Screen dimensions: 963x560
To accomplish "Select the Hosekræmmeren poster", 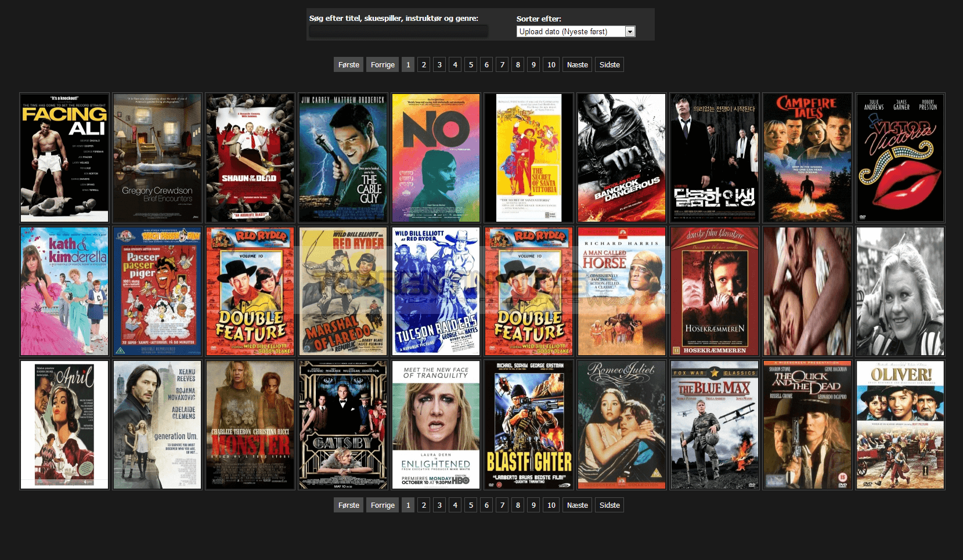I will tap(715, 291).
